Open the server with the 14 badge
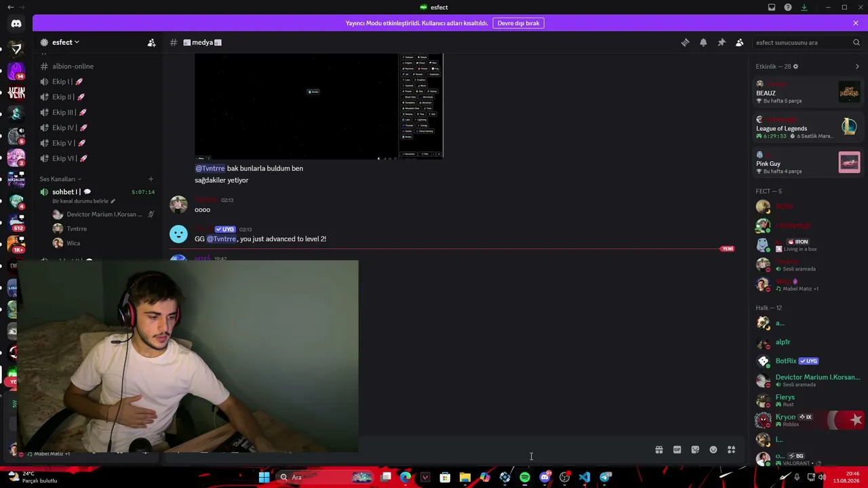Screen dimensions: 868x488 pyautogui.click(x=16, y=70)
